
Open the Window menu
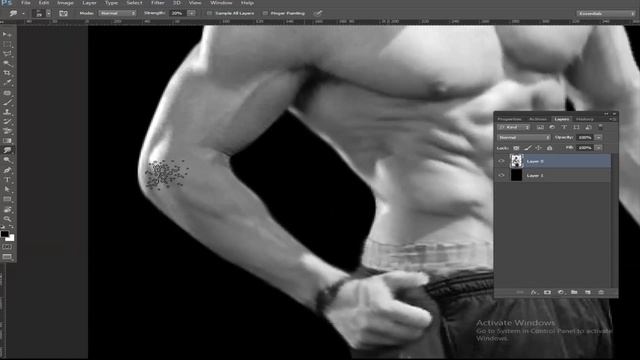221,3
